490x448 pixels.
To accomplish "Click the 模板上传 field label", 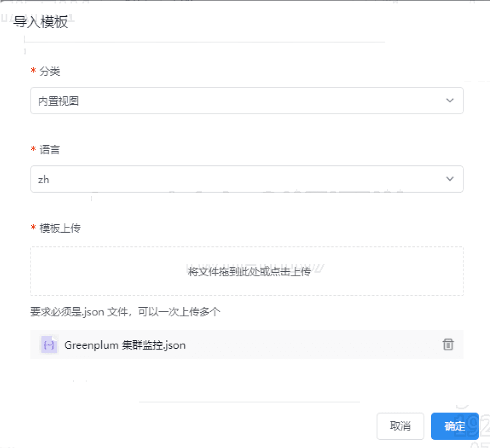I will (x=60, y=228).
